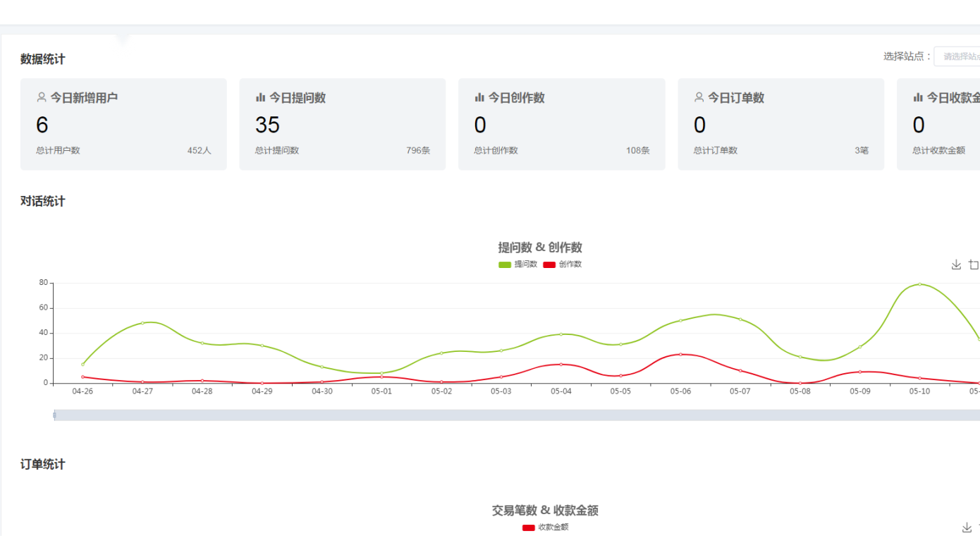Click the 108条 total creations value

638,150
